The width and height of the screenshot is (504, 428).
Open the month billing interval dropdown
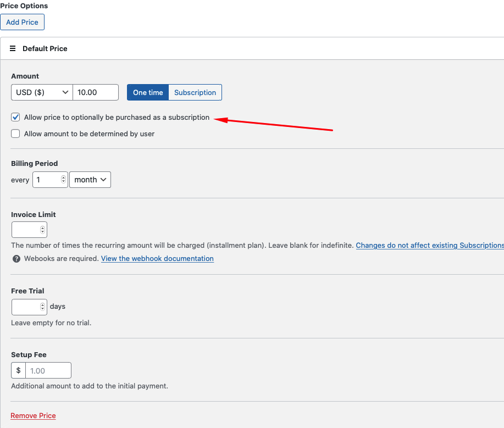click(90, 180)
